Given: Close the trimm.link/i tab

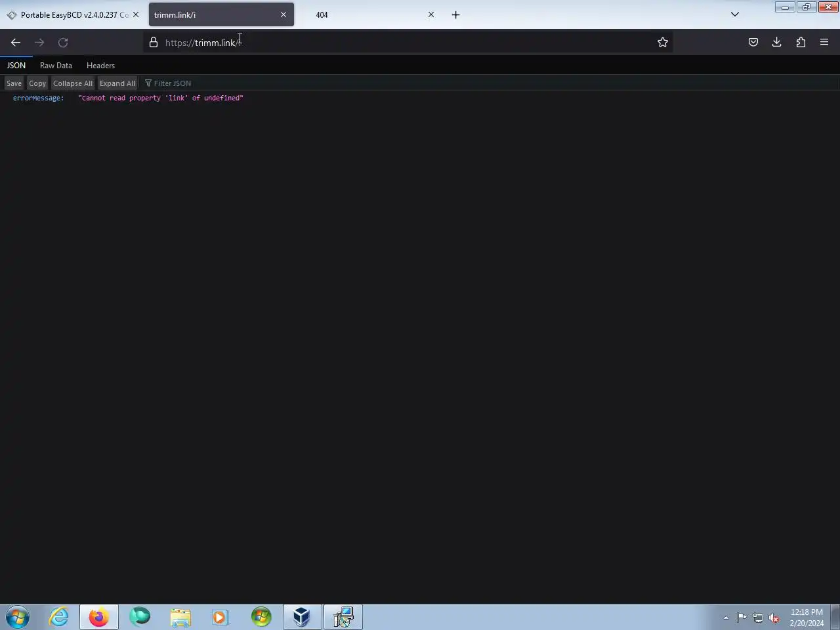Looking at the screenshot, I should 283,14.
